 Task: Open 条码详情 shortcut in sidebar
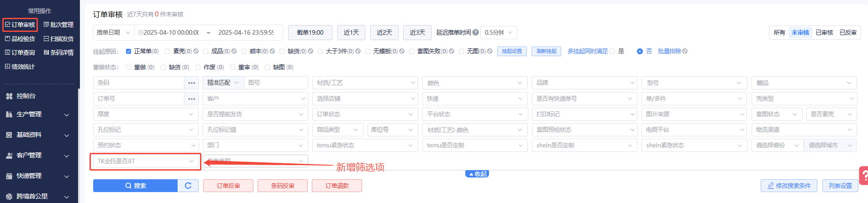coord(58,52)
